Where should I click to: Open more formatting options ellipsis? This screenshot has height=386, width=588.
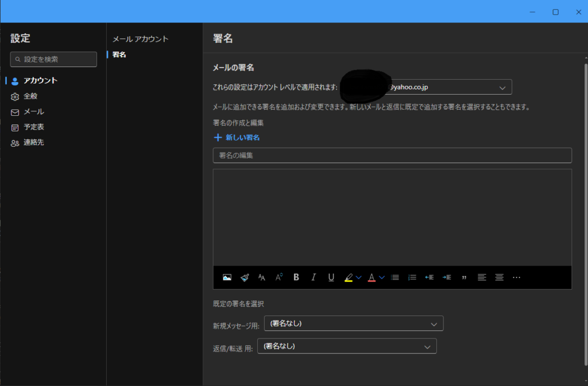tap(516, 278)
